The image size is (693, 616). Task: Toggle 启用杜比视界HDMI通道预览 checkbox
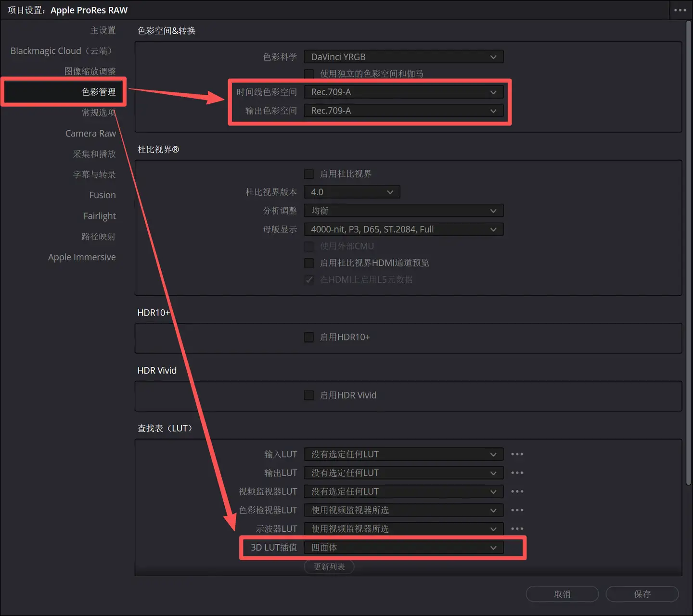coord(309,263)
